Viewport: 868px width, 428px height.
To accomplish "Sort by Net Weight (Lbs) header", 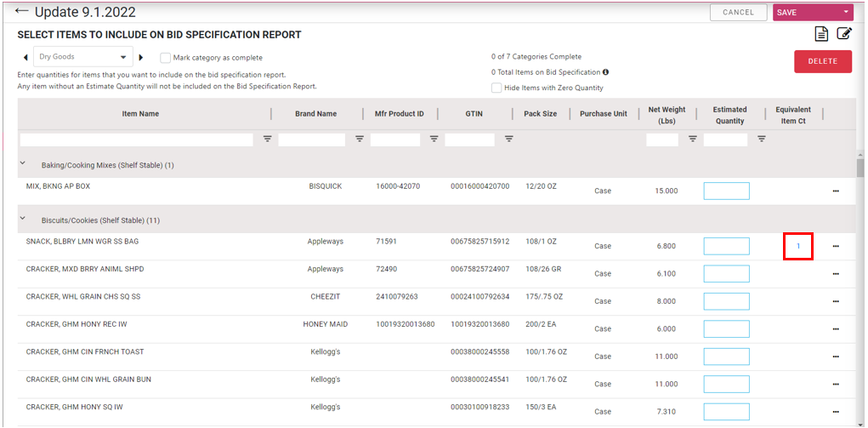I will (667, 115).
